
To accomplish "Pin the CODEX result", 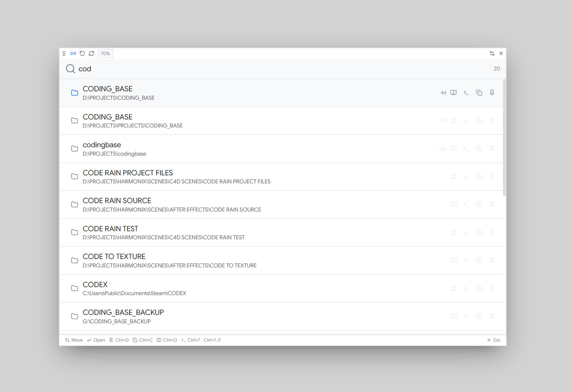I will [x=492, y=288].
